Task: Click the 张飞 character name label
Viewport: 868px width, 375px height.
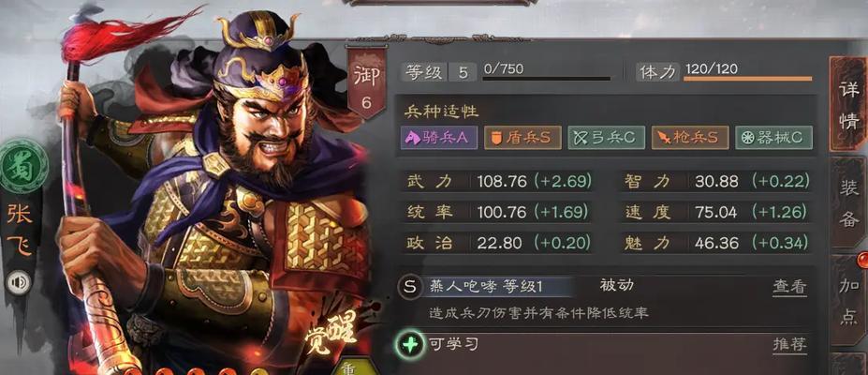Action: click(x=20, y=229)
